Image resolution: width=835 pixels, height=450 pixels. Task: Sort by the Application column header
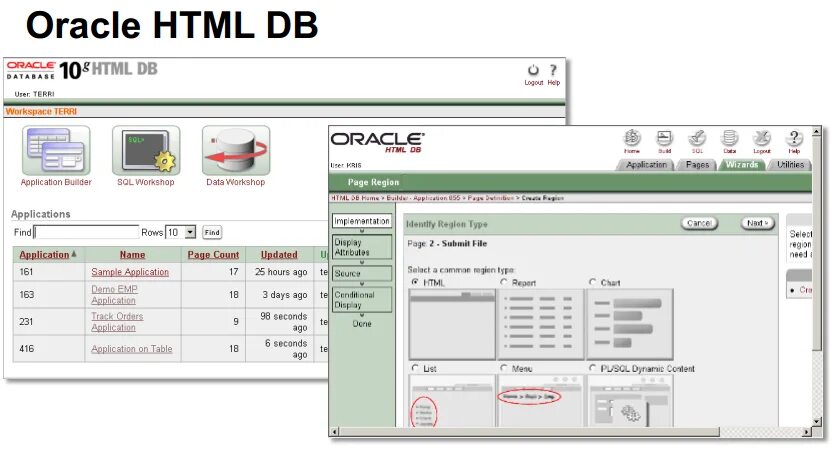[44, 255]
